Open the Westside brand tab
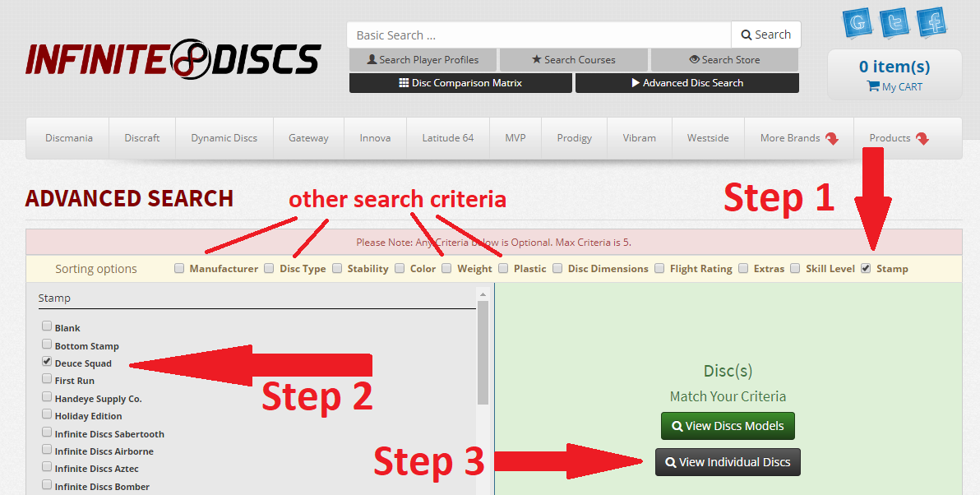Viewport: 980px width, 495px height. click(x=708, y=138)
